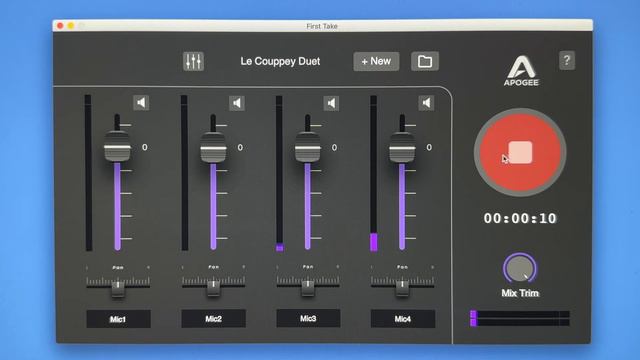Click the Apogee logo
Screen dimensions: 640x360
pyautogui.click(x=521, y=71)
